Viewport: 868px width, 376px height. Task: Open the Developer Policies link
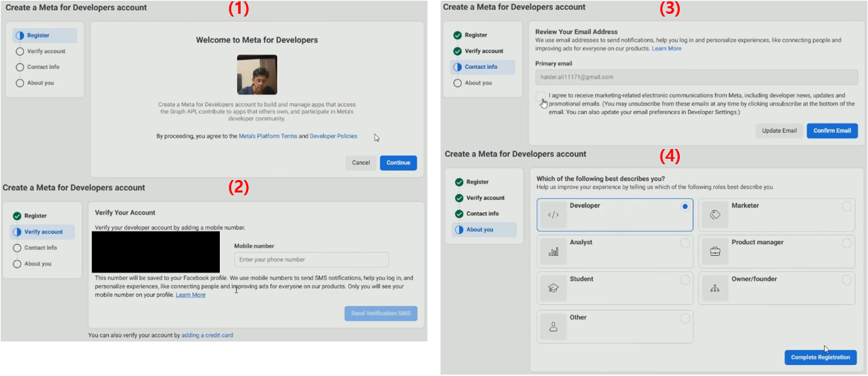point(334,137)
